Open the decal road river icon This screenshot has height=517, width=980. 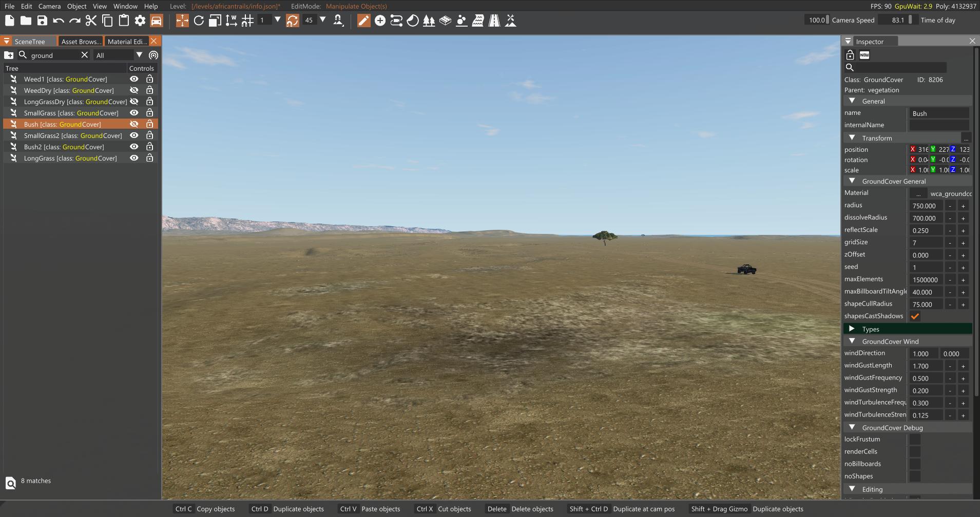(478, 21)
